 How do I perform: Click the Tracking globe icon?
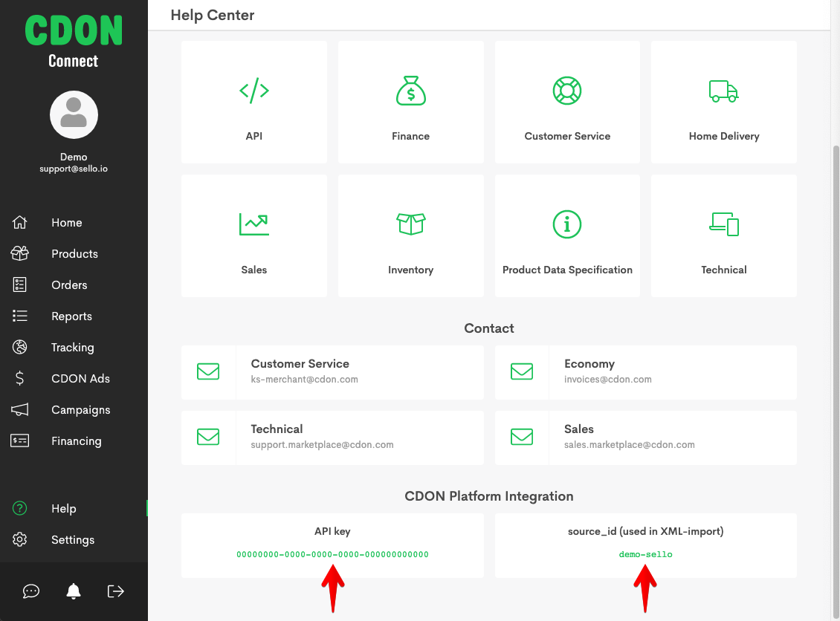20,347
